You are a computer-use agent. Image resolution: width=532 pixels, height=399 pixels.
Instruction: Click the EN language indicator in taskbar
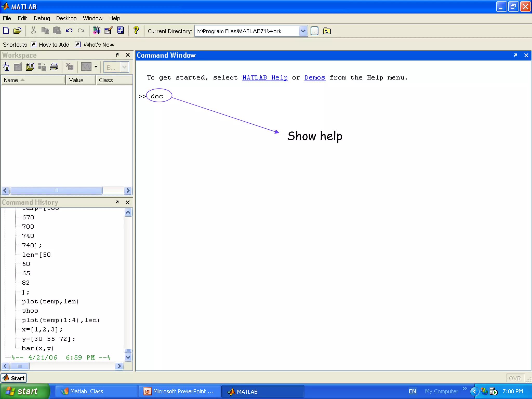[412, 391]
